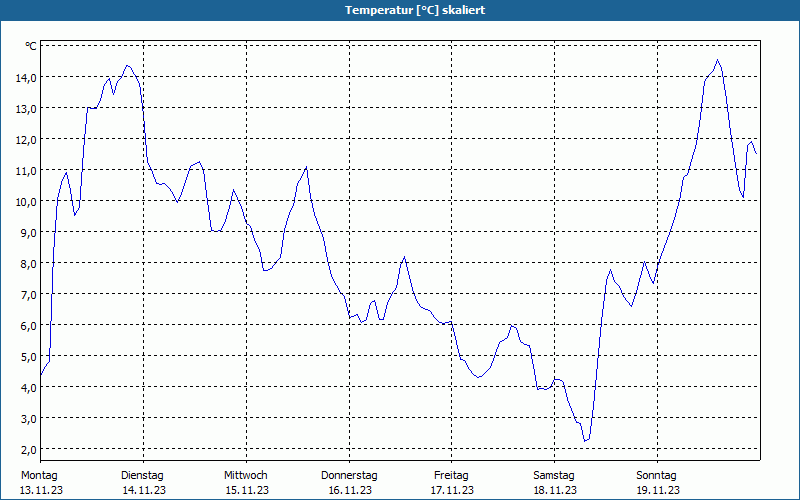Click the Montag day label
Screen dimensions: 800x500
pyautogui.click(x=39, y=476)
